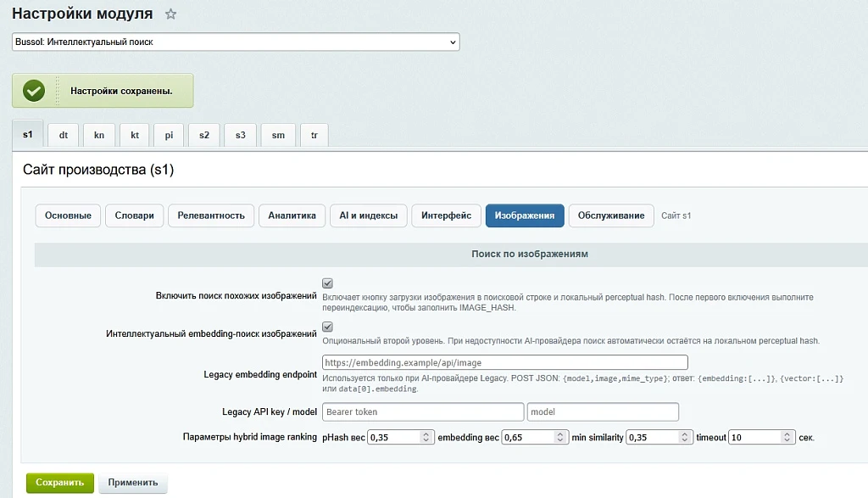
Task: Open the Аналитика settings section
Action: coord(292,215)
